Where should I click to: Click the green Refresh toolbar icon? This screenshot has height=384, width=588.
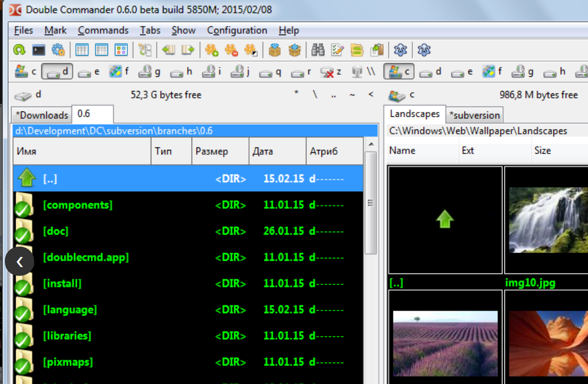tap(19, 50)
